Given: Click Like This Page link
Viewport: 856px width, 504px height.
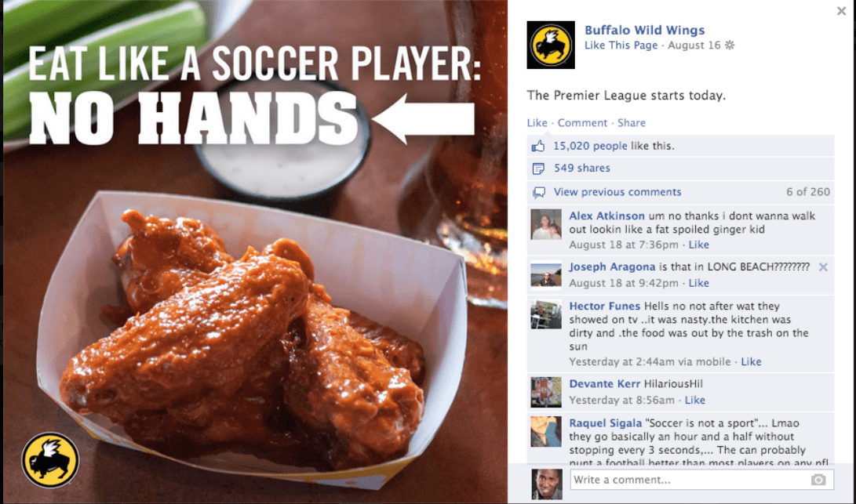Looking at the screenshot, I should click(621, 45).
